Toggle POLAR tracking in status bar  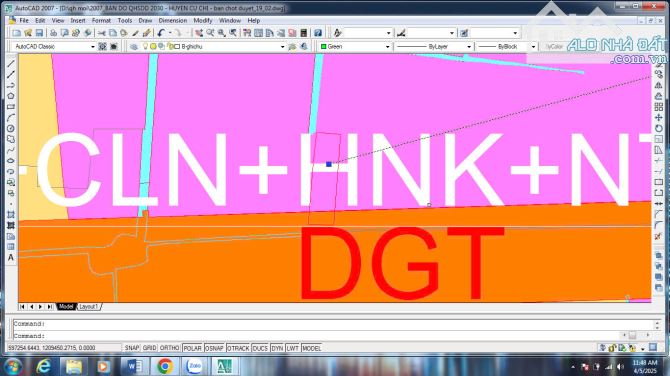click(x=192, y=348)
